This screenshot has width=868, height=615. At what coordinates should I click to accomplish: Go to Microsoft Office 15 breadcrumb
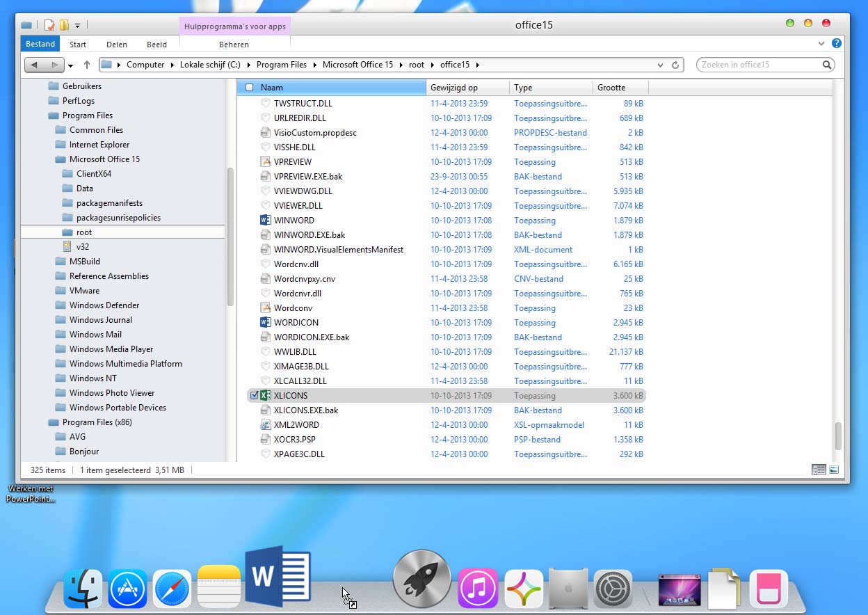(358, 65)
